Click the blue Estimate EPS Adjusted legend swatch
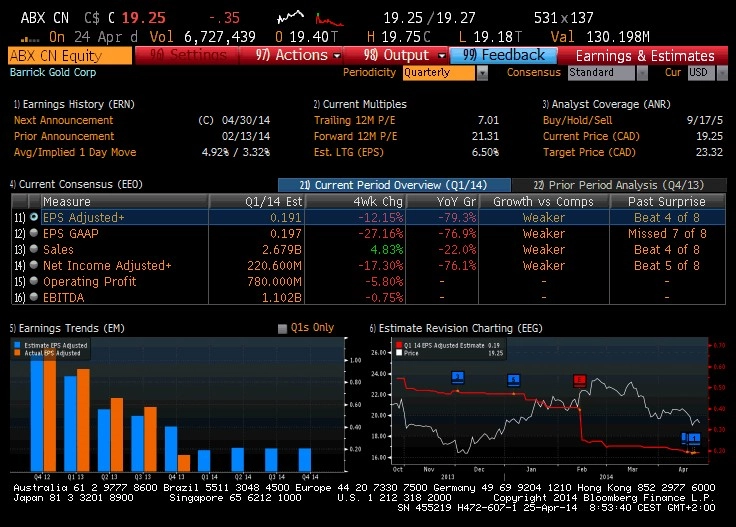This screenshot has width=736, height=527. point(17,345)
